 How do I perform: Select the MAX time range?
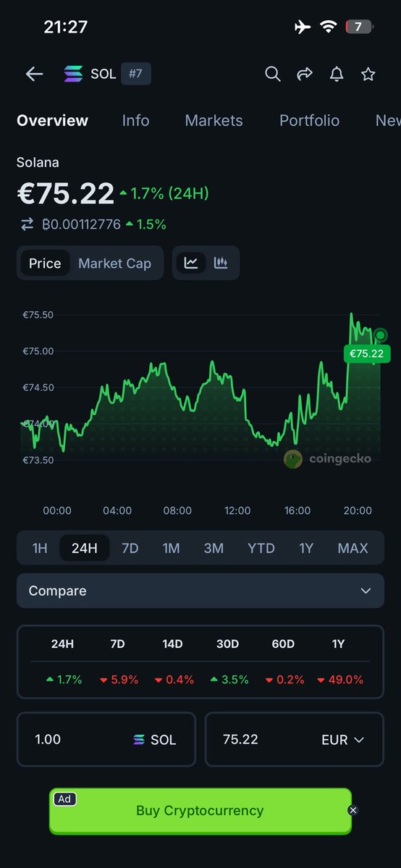pyautogui.click(x=353, y=548)
